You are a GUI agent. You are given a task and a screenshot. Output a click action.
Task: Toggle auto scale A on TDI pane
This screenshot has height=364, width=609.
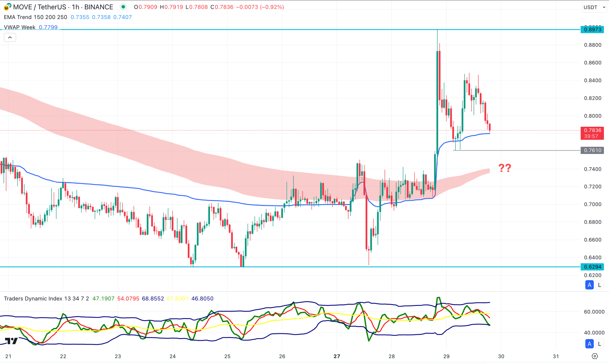(589, 344)
